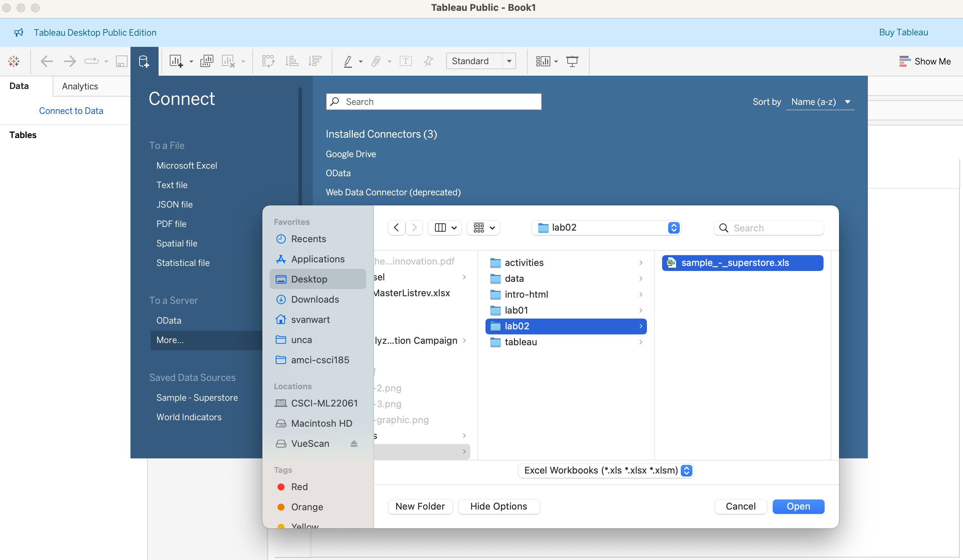The width and height of the screenshot is (963, 560).
Task: Switch to the Analytics tab
Action: pyautogui.click(x=80, y=86)
